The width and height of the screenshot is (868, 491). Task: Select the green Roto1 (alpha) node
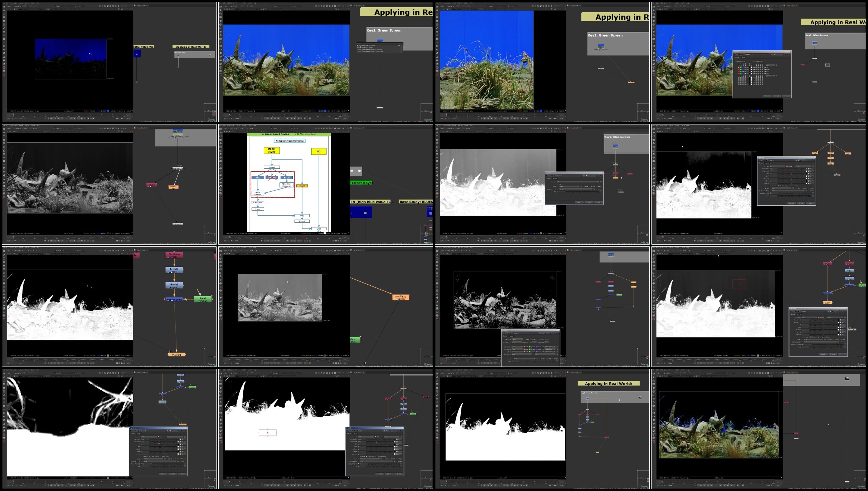(203, 299)
